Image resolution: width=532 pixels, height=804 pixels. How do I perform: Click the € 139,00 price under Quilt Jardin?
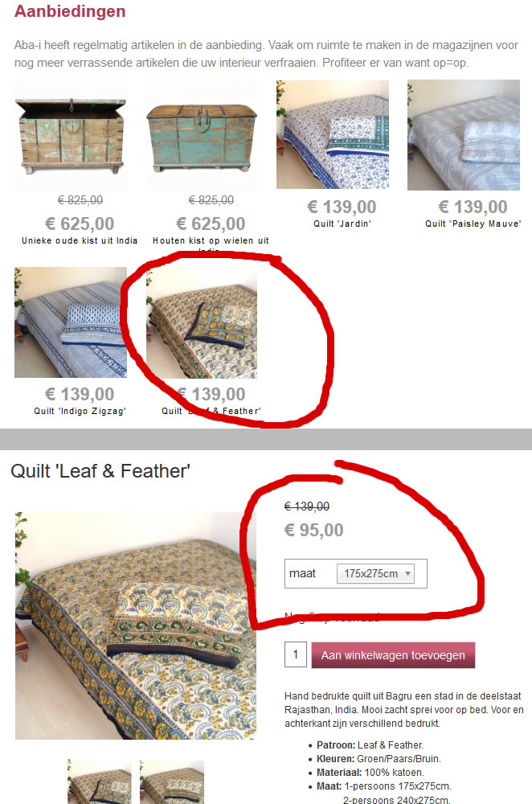pyautogui.click(x=342, y=207)
